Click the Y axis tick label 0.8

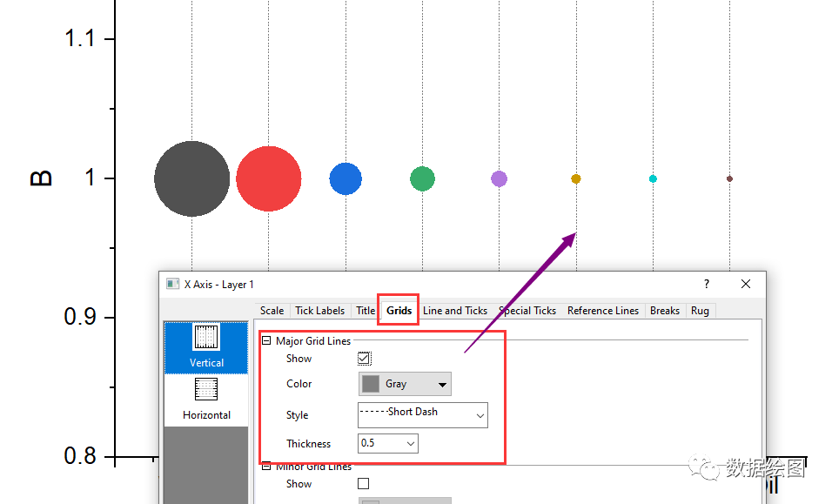80,456
